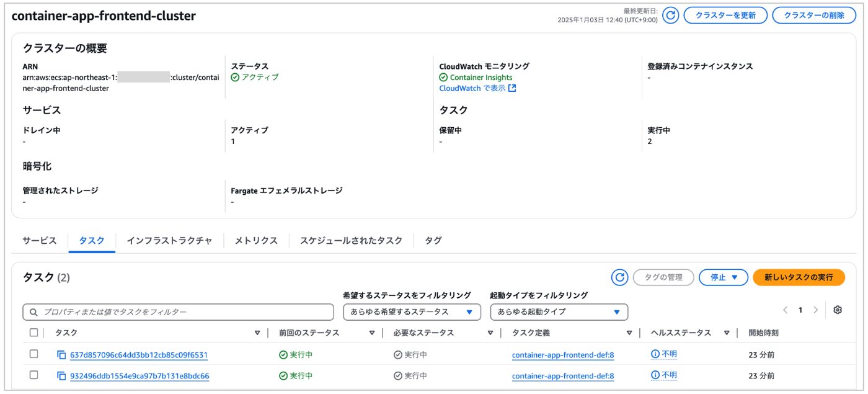The image size is (868, 394).
Task: Copy task ID 637d857096c64dd3bb12cb85c09f6531
Action: [x=61, y=355]
